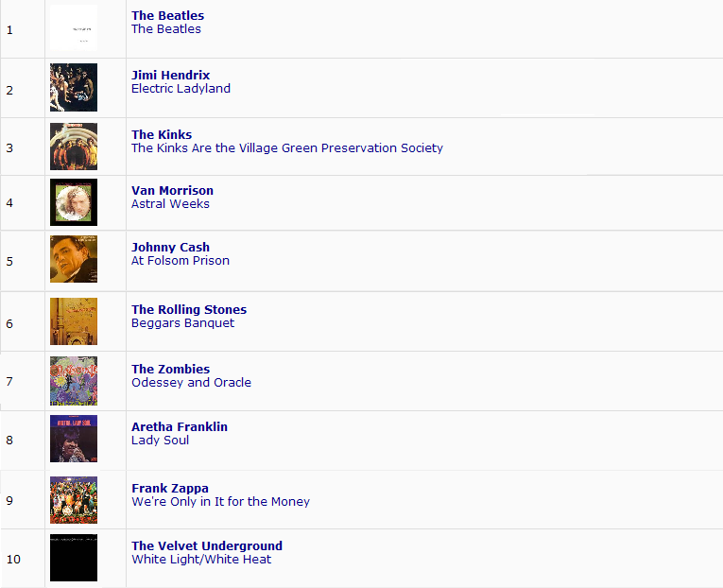
Task: Open Lady Soul album link
Action: coord(160,440)
